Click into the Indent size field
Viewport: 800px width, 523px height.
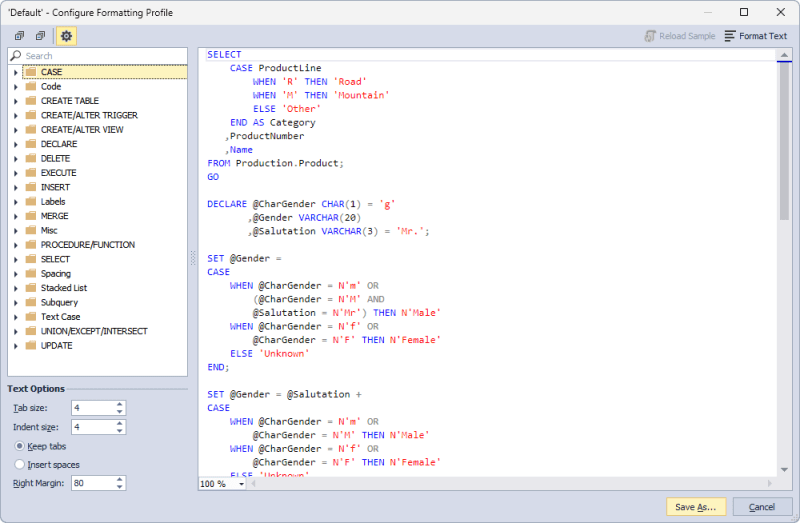point(93,427)
